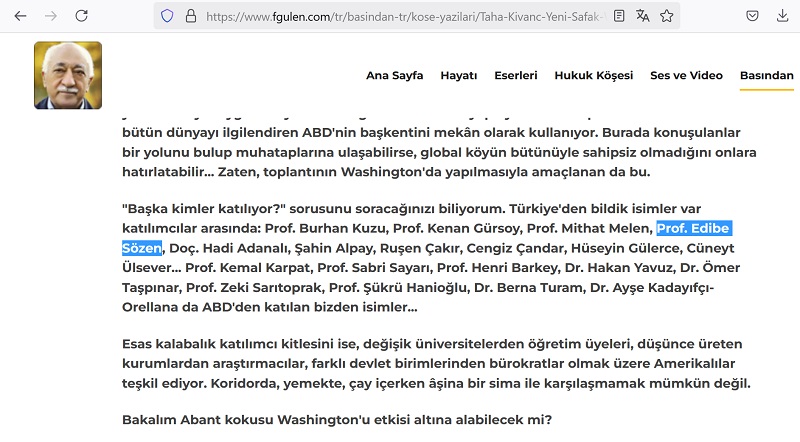Screen dimensions: 800x442
Task: Open the tracking protection shield panel
Action: coord(167,16)
